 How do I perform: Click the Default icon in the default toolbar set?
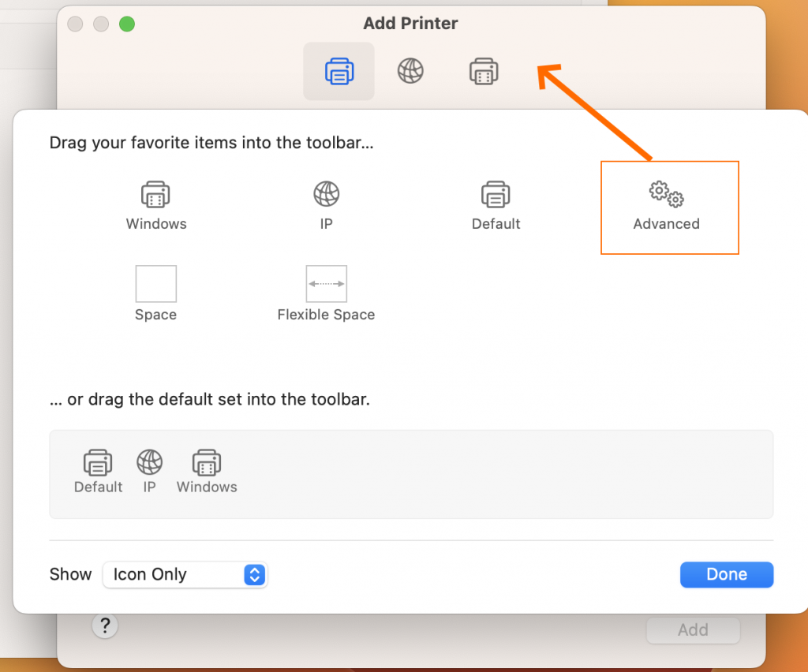tap(97, 462)
